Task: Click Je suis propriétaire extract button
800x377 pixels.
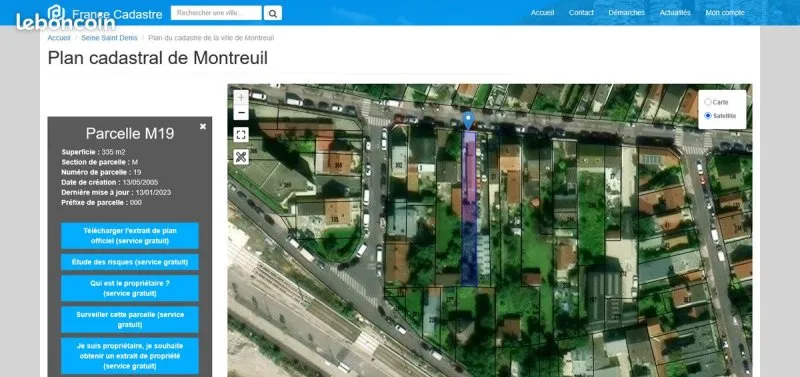Action: (130, 356)
